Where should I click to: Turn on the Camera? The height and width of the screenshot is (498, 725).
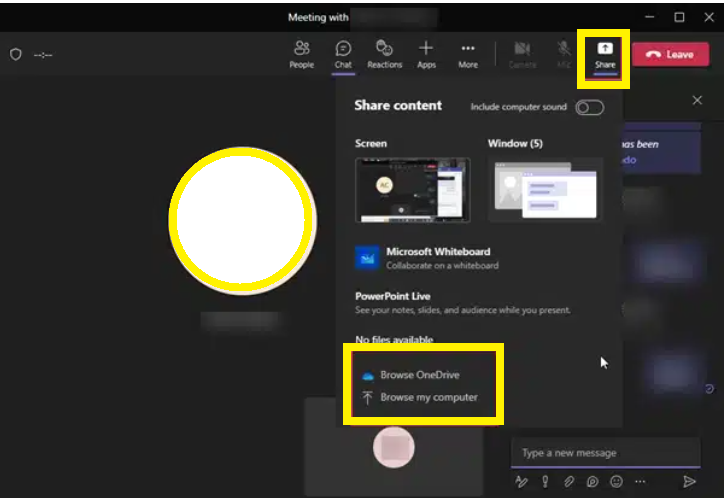pos(522,54)
